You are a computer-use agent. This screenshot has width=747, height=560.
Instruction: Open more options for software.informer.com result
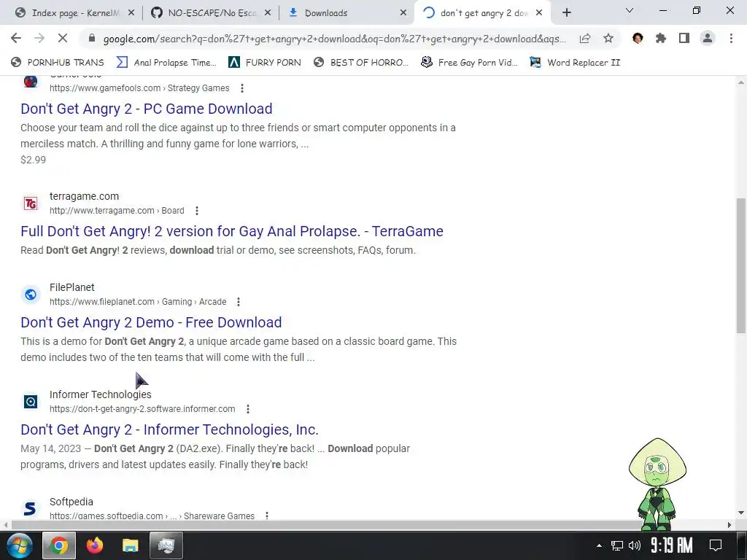[x=248, y=408]
